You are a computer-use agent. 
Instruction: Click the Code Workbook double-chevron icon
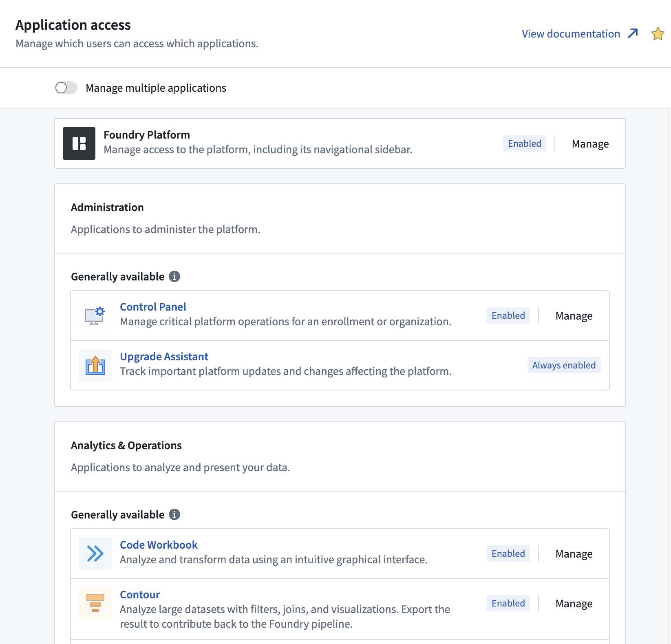[x=95, y=554]
